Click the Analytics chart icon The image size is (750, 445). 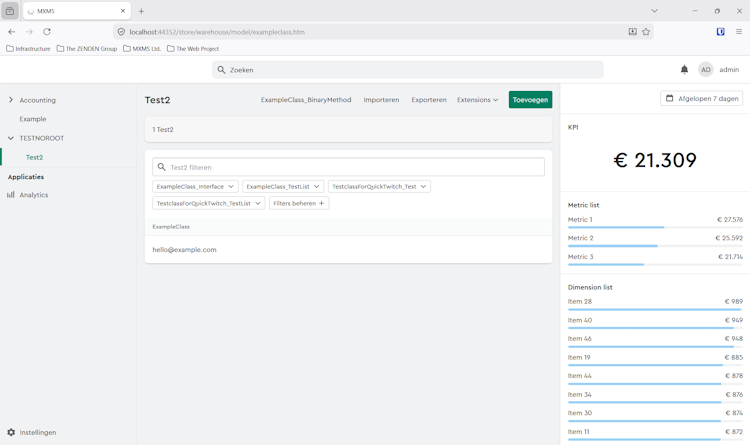(x=11, y=195)
